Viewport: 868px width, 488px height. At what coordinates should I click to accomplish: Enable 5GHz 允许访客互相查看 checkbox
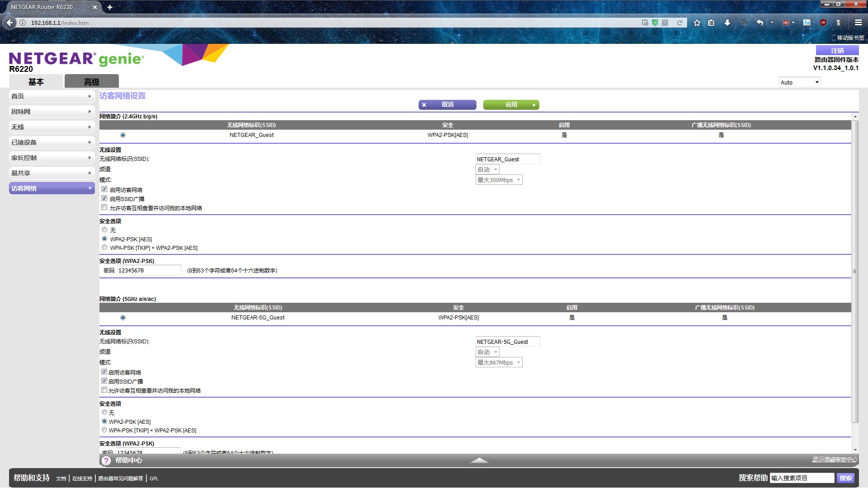pyautogui.click(x=104, y=390)
